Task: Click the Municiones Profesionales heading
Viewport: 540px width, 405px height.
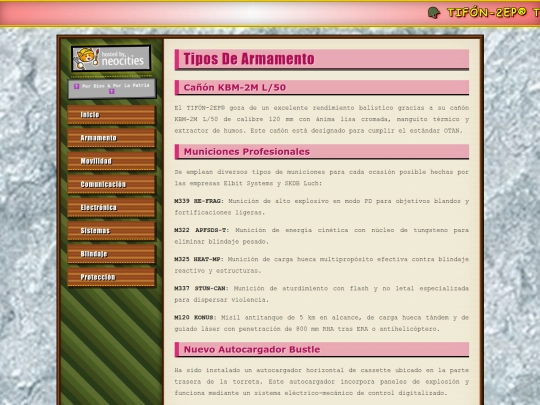Action: point(322,152)
